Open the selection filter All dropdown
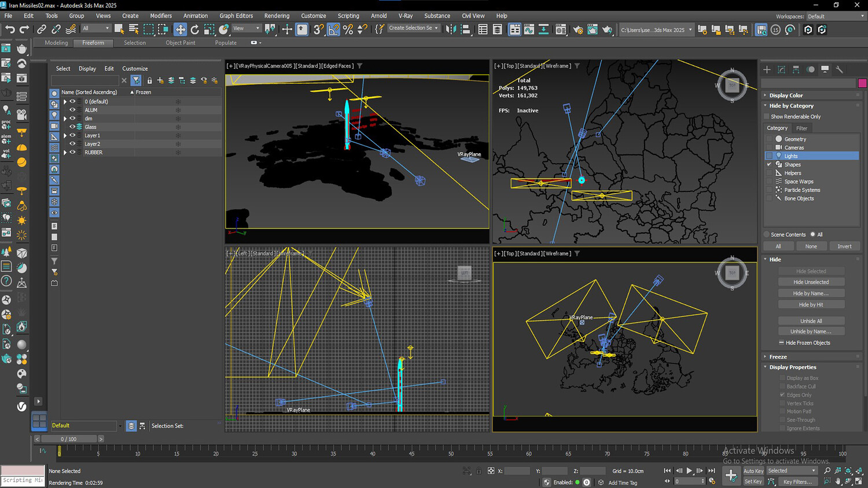 point(95,28)
